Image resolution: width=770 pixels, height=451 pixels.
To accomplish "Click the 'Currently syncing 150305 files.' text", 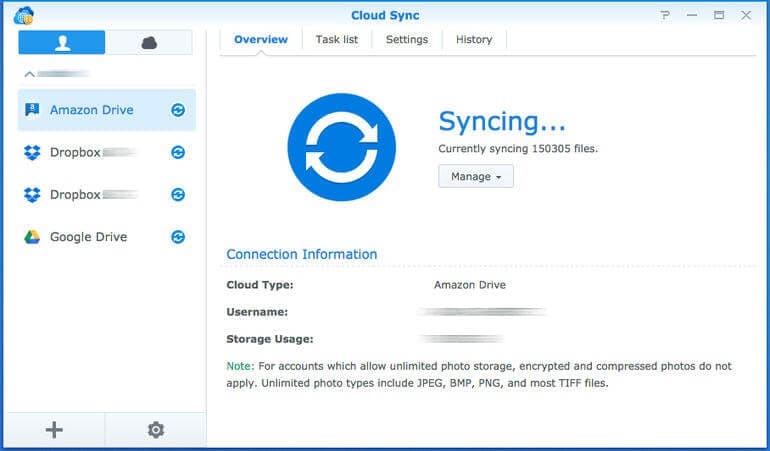I will point(518,148).
